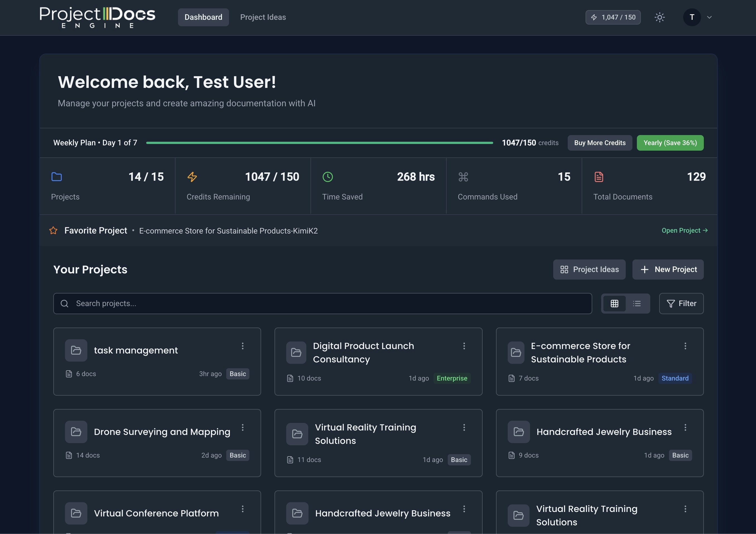756x534 pixels.
Task: Select Yearly (Save 36%) plan button
Action: click(x=670, y=143)
